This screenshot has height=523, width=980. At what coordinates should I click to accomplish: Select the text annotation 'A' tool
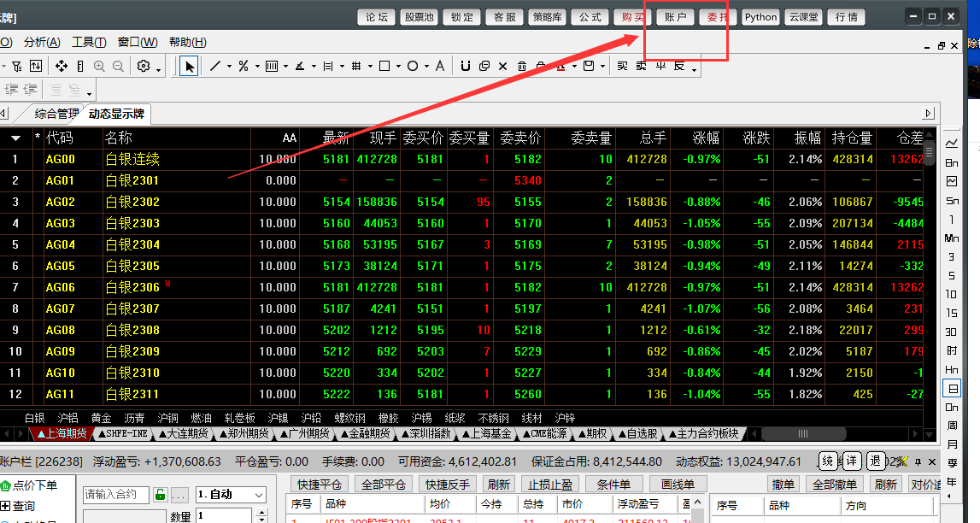coord(439,66)
